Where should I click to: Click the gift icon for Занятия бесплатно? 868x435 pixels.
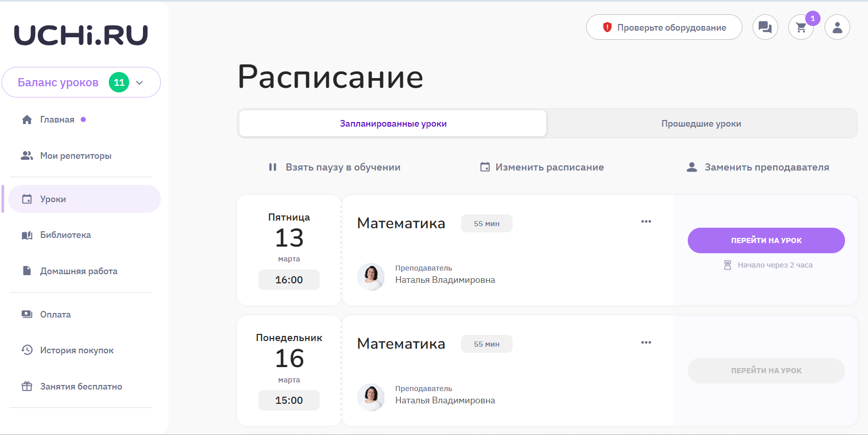coord(27,386)
